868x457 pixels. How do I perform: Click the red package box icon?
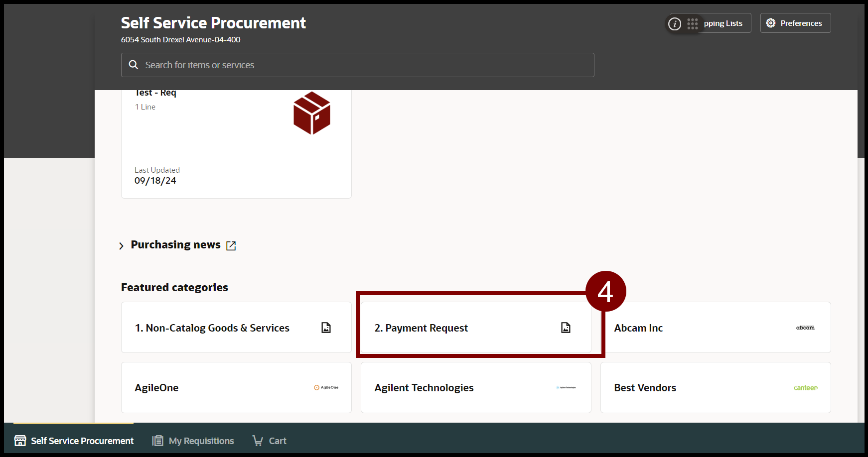312,113
